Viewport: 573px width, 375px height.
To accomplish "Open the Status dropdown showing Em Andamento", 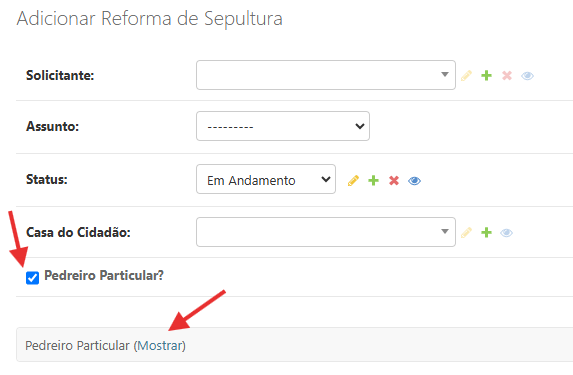I will coord(266,179).
